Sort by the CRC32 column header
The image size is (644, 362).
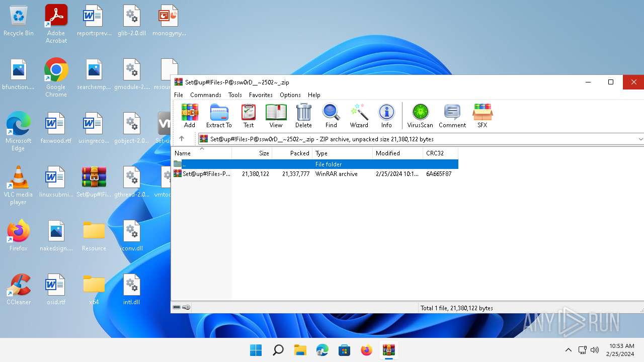click(441, 153)
